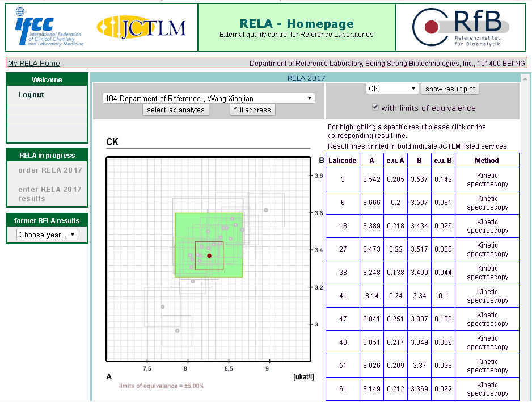The image size is (532, 402).
Task: Click the scroll-up arrow of the results panel
Action: [x=525, y=79]
